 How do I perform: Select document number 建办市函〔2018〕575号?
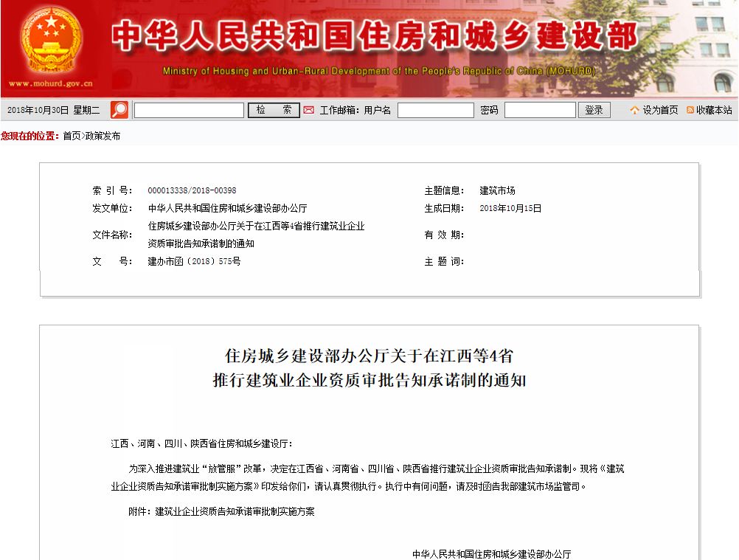[x=194, y=261]
